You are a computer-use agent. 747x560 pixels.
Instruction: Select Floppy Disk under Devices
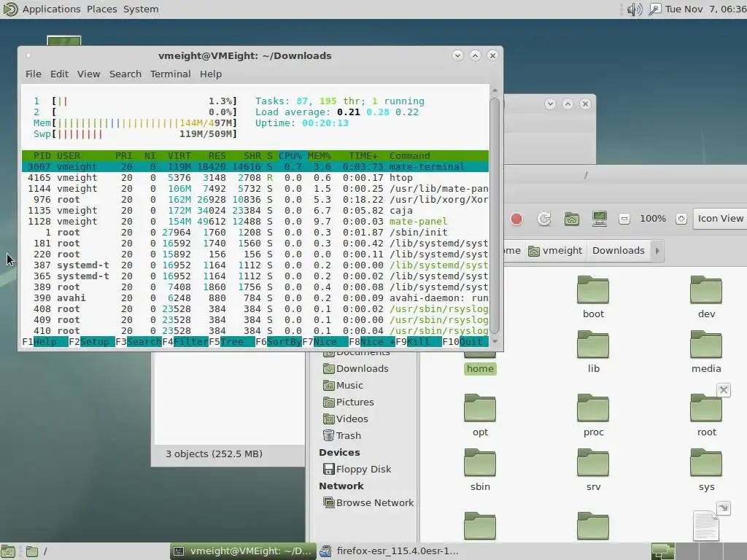[357, 469]
